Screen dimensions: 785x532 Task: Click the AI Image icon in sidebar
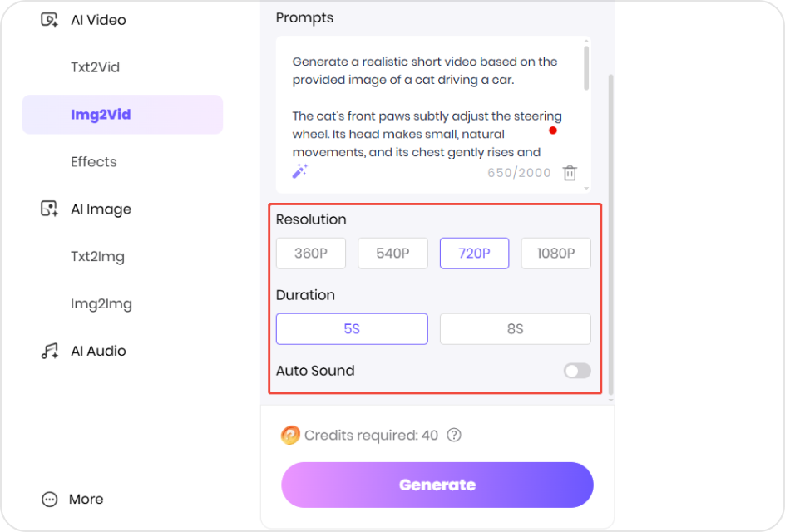tap(47, 209)
